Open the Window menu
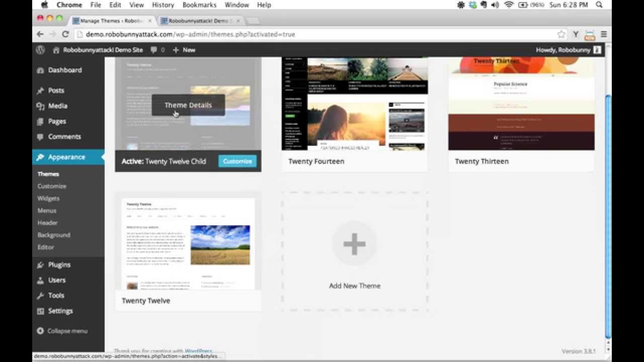The height and width of the screenshot is (362, 644). click(236, 5)
